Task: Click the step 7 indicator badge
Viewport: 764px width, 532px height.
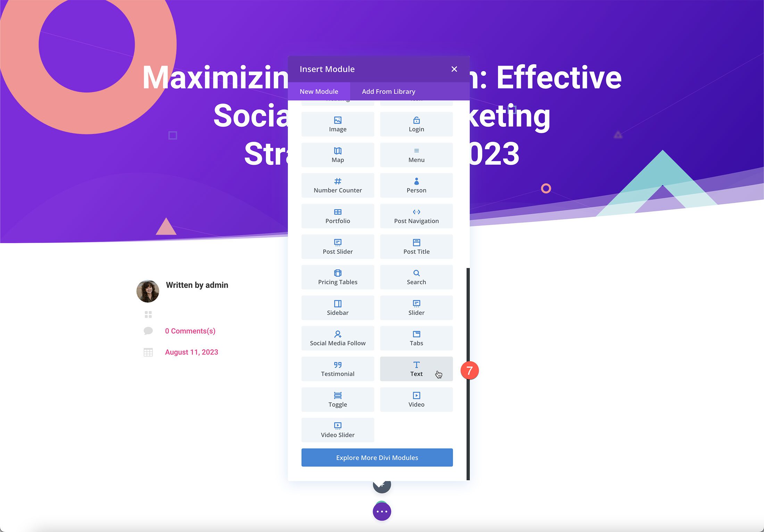Action: (468, 371)
